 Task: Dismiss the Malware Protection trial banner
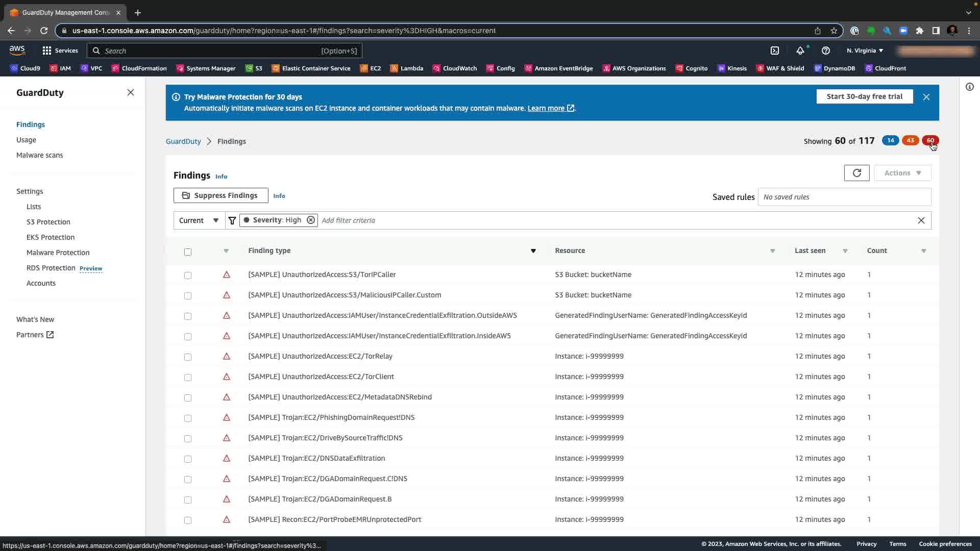coord(926,97)
